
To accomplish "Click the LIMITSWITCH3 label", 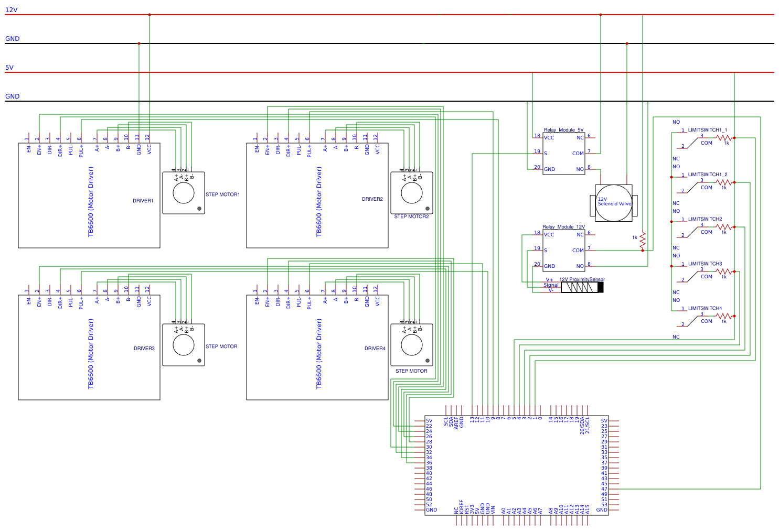I will point(705,264).
